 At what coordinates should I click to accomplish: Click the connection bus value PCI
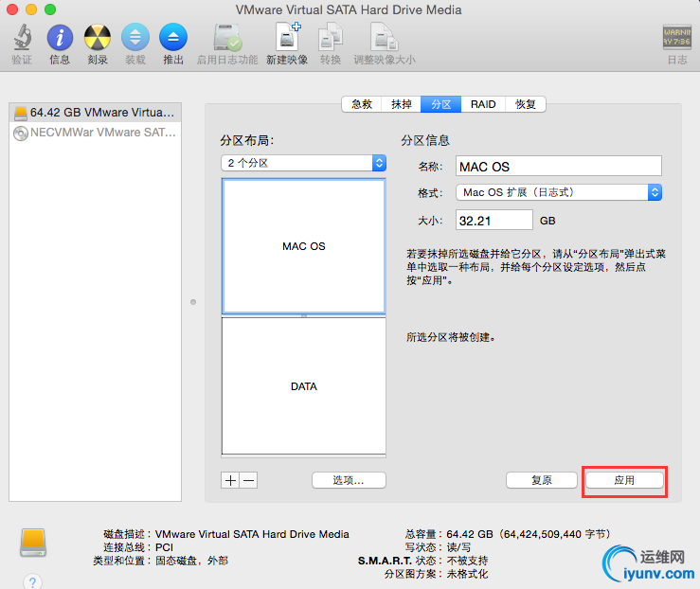click(164, 547)
